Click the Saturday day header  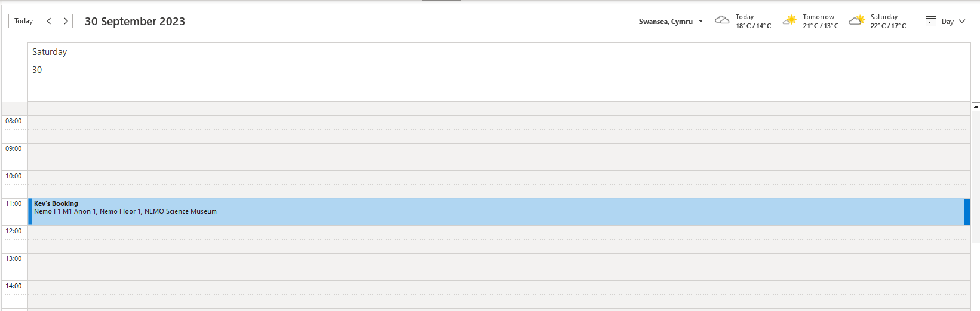pyautogui.click(x=50, y=52)
